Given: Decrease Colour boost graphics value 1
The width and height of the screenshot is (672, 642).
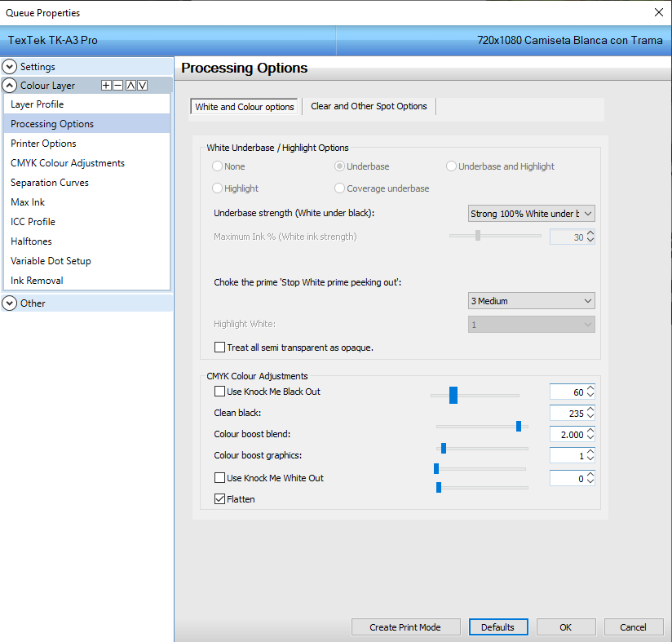Looking at the screenshot, I should (590, 459).
